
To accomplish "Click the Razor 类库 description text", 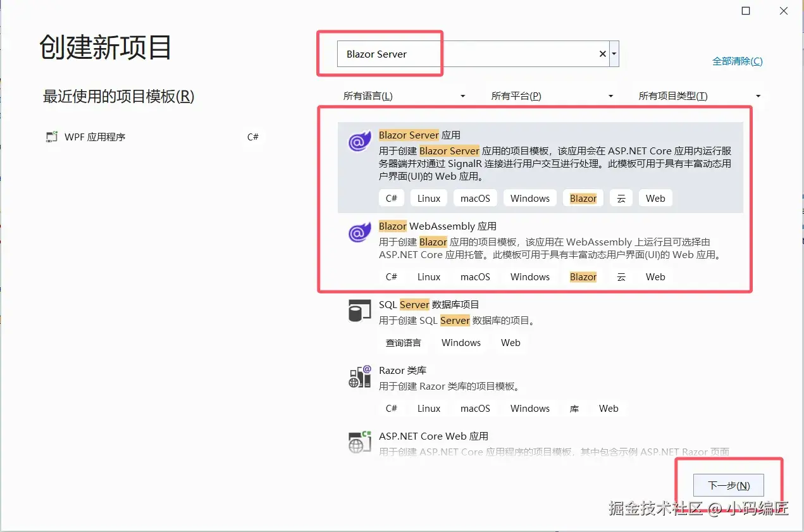I will point(449,387).
